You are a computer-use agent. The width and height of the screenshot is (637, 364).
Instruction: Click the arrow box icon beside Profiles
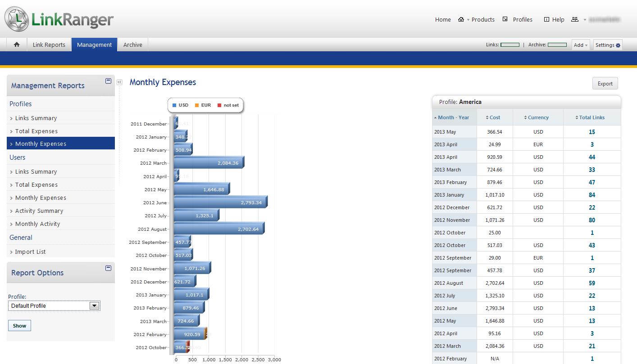point(505,19)
